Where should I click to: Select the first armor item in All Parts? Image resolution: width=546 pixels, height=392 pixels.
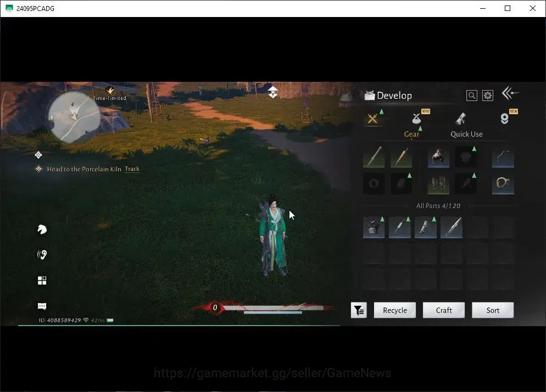[x=374, y=228]
